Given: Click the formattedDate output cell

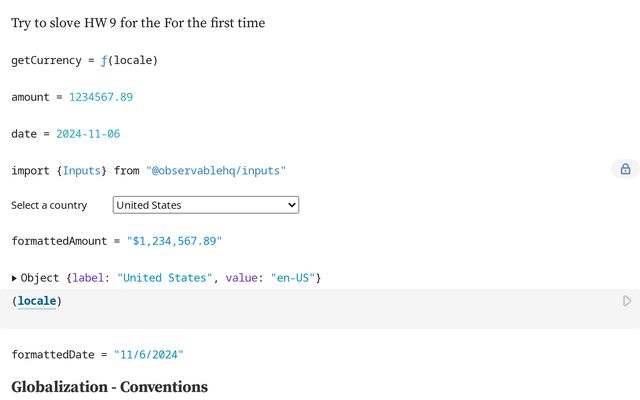Looking at the screenshot, I should pyautogui.click(x=98, y=355).
